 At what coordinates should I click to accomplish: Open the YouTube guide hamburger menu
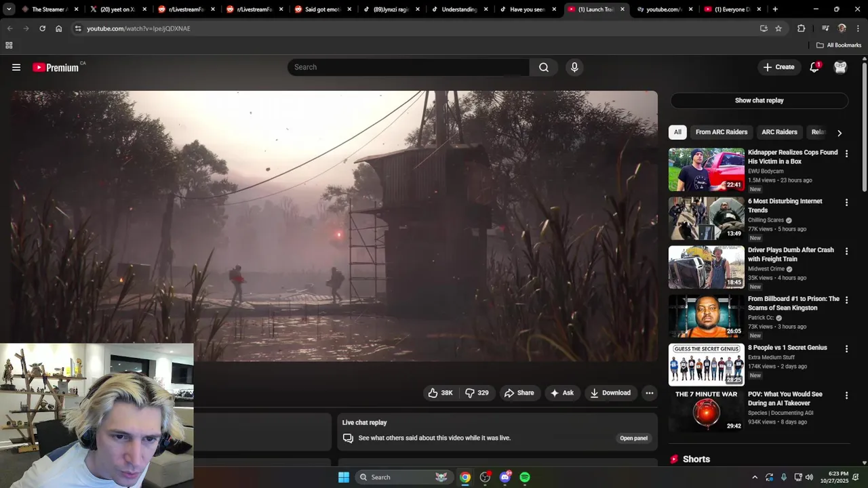click(16, 67)
